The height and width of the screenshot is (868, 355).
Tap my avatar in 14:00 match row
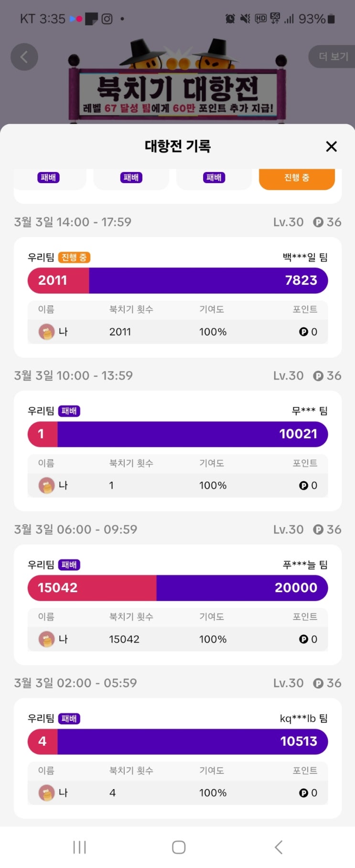[x=46, y=332]
